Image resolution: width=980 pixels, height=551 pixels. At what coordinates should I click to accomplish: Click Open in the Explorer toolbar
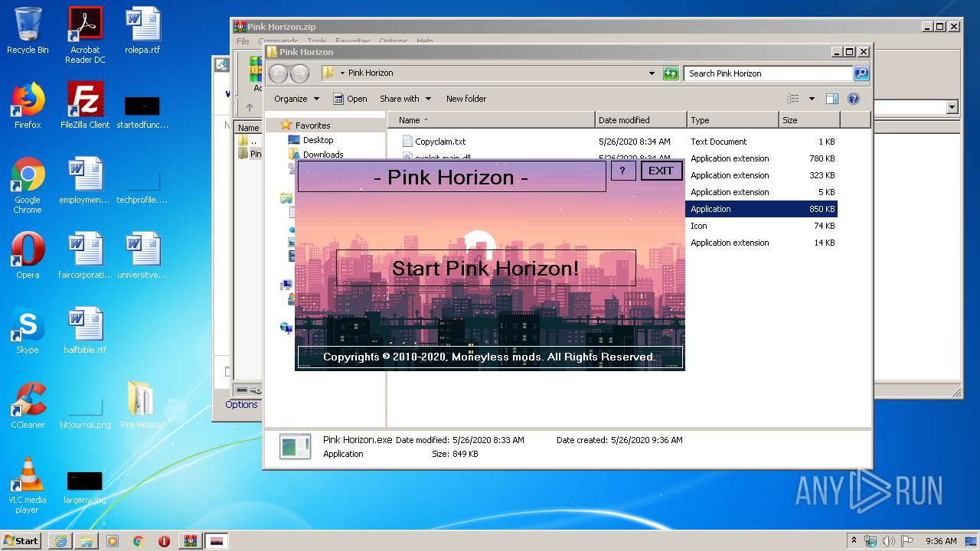[351, 99]
